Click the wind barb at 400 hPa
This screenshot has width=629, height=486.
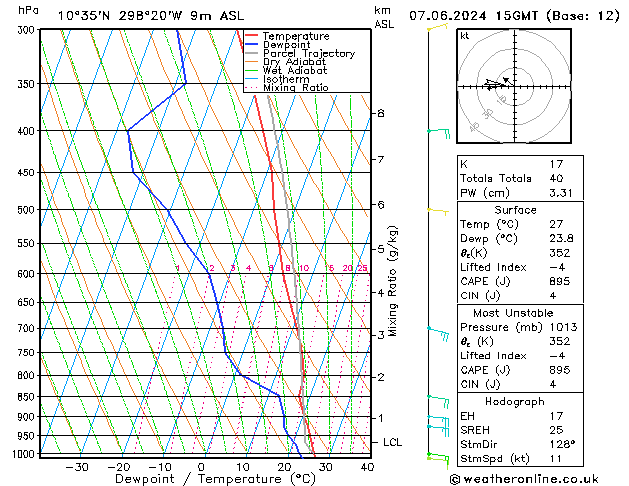pos(439,133)
